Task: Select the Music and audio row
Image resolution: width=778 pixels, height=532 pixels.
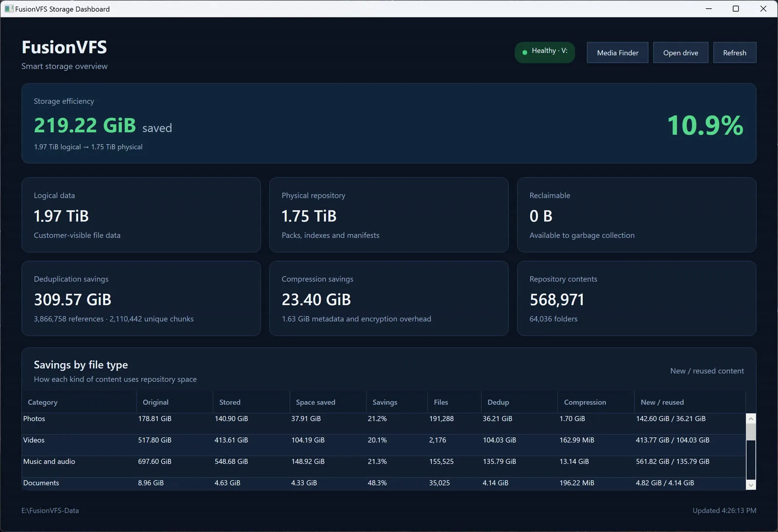Action: pyautogui.click(x=384, y=466)
